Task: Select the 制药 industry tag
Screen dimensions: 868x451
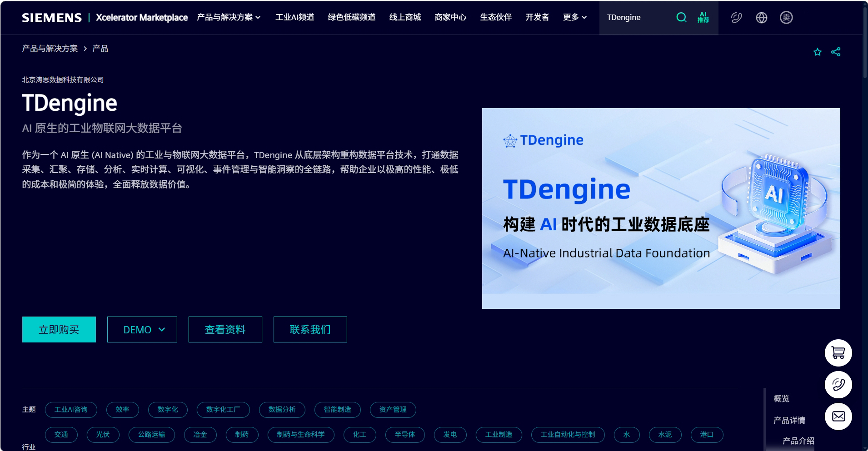Action: 242,435
